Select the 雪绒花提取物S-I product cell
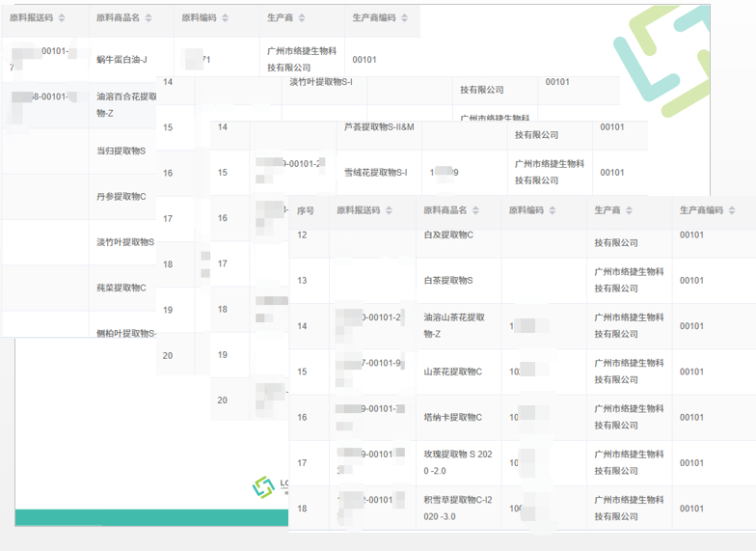Image resolution: width=756 pixels, height=551 pixels. [376, 172]
